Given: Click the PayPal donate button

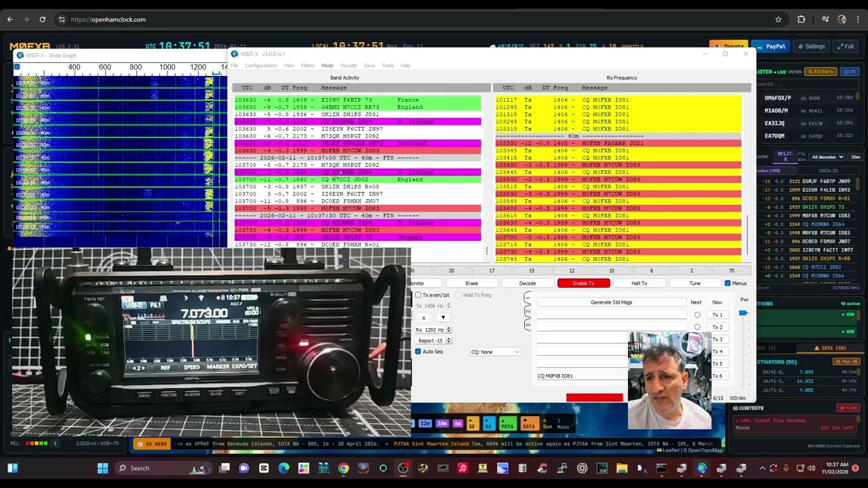Looking at the screenshot, I should (770, 47).
